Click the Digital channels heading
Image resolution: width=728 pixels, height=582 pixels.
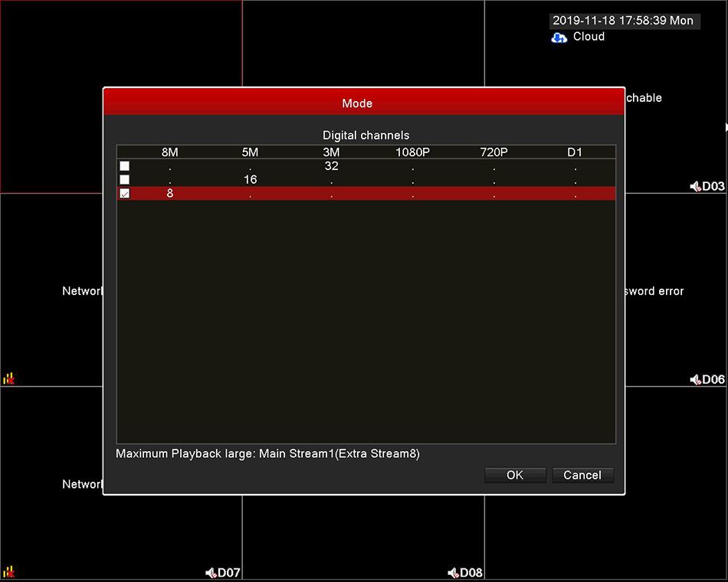[x=366, y=135]
